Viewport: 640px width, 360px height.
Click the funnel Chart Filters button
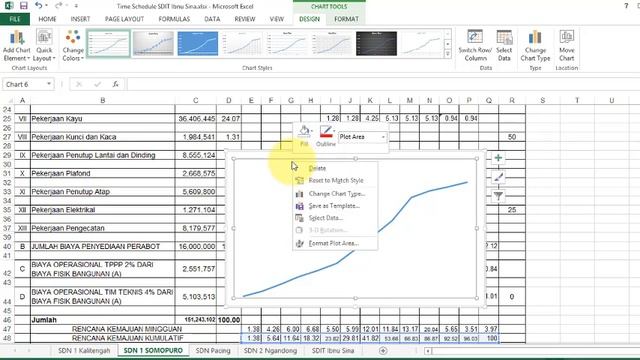(x=498, y=196)
